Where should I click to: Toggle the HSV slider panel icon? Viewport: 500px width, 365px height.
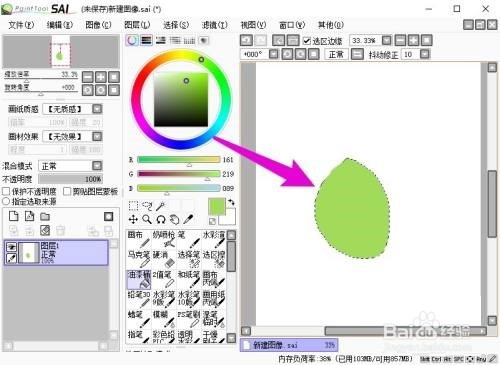[161, 40]
